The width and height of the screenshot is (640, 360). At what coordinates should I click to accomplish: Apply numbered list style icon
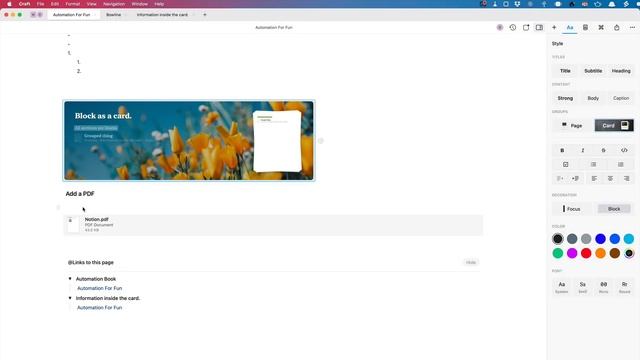620,164
